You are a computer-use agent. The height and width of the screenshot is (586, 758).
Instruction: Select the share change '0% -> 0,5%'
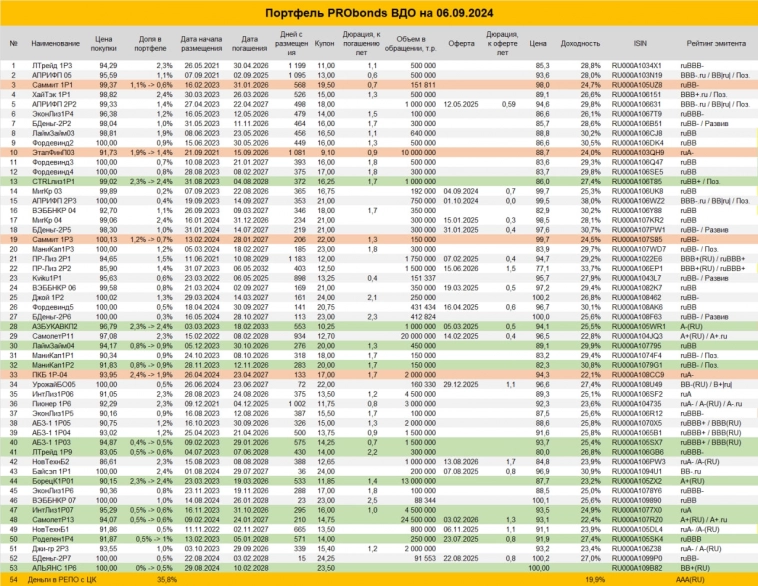point(154,568)
